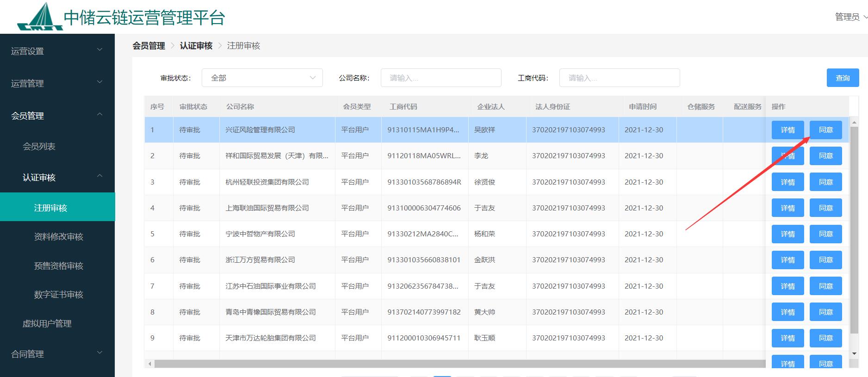Select 资料修改审核 menu item
This screenshot has width=868, height=377.
[59, 236]
